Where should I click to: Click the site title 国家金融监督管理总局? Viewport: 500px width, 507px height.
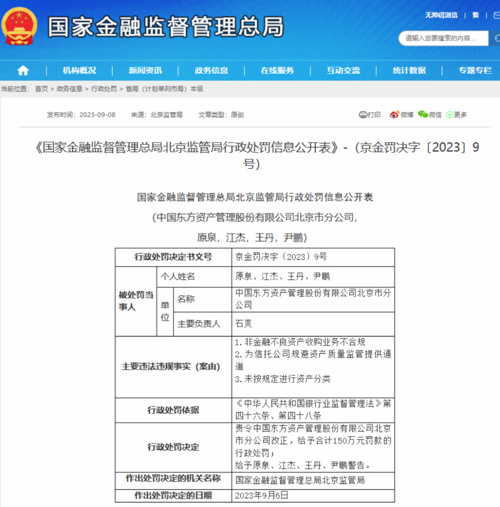point(166,27)
